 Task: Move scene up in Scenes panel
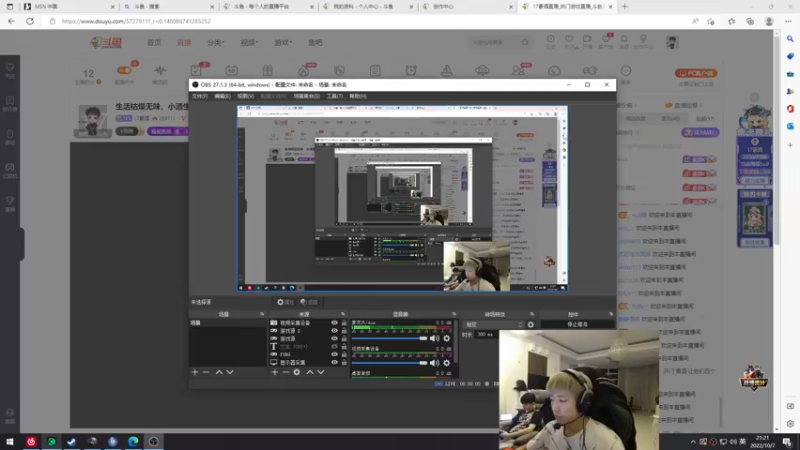(x=219, y=372)
